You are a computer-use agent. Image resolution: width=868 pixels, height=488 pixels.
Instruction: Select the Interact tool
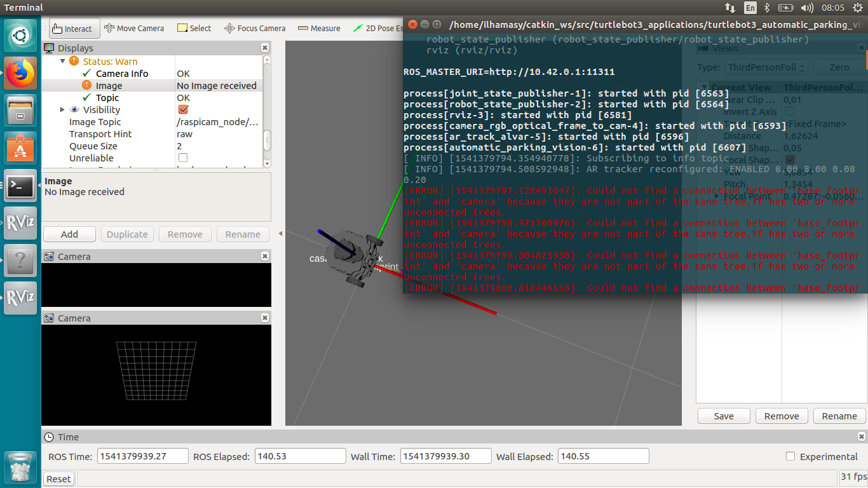(74, 28)
